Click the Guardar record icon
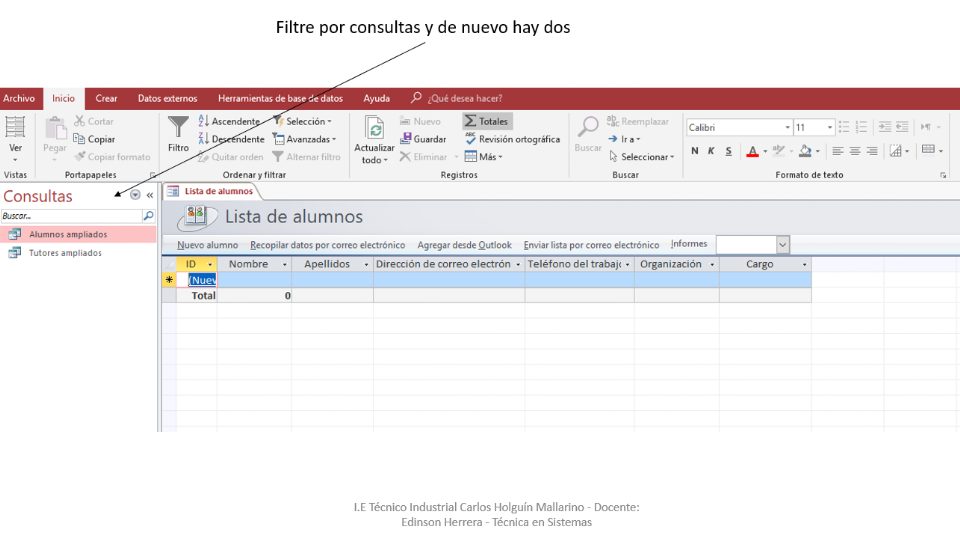This screenshot has width=960, height=535. click(407, 139)
